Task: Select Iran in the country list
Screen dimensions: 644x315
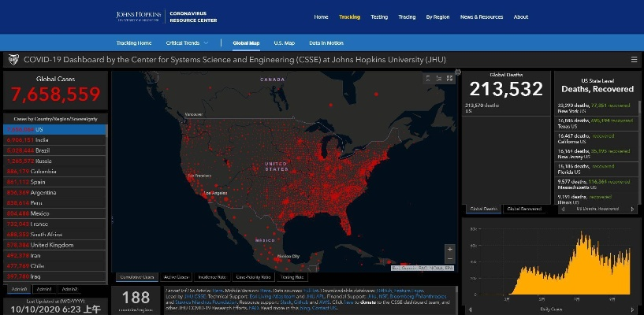Action: click(54, 256)
